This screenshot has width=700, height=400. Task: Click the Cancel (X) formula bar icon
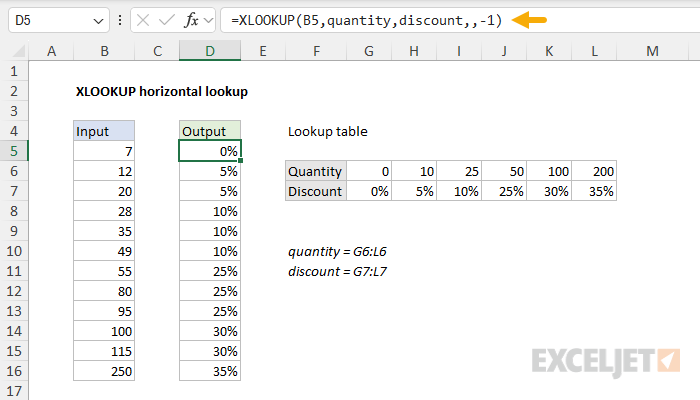click(143, 20)
